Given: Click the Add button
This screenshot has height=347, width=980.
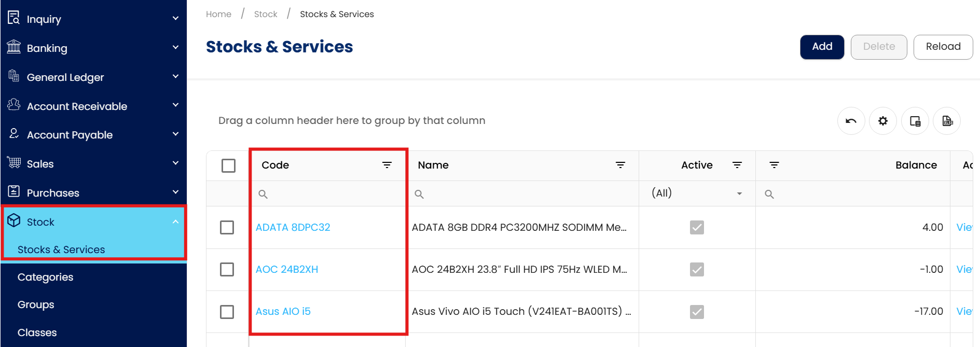Looking at the screenshot, I should click(x=822, y=47).
